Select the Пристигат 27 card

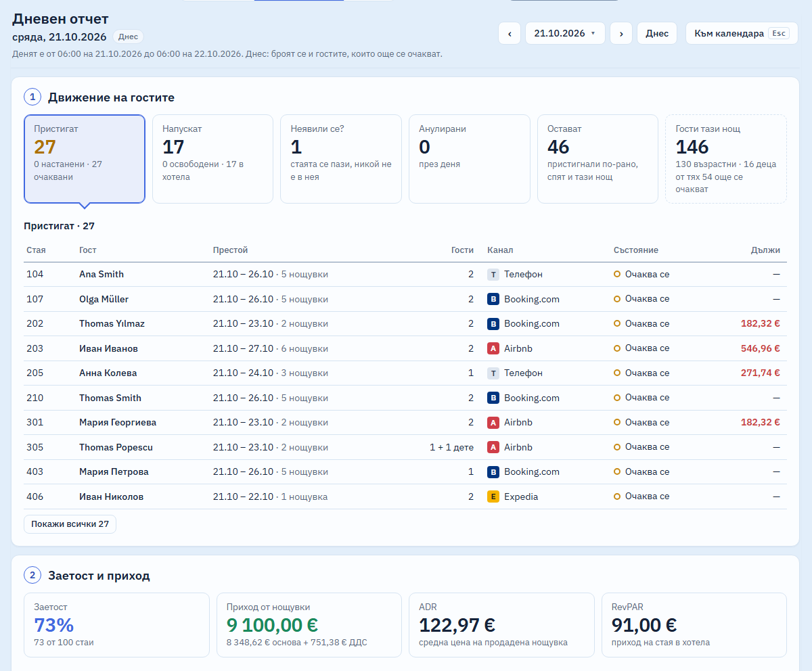coord(85,159)
